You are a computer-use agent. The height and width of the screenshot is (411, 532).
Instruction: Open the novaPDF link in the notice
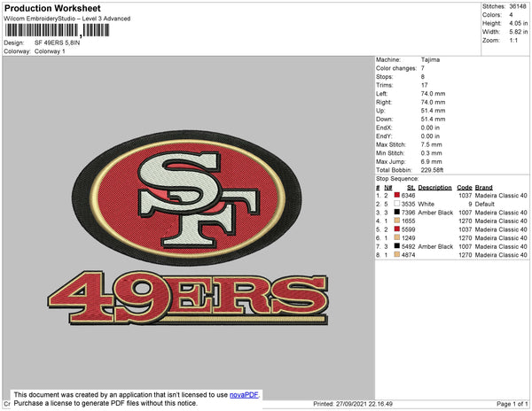[244, 395]
